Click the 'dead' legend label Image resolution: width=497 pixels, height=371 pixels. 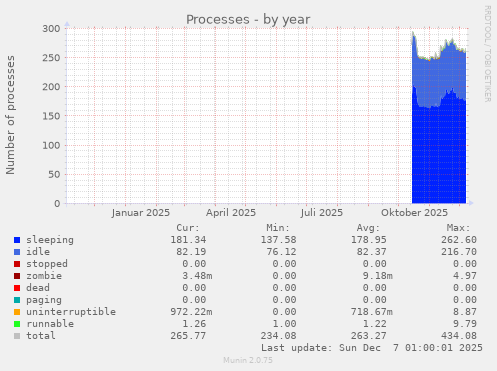click(x=38, y=288)
